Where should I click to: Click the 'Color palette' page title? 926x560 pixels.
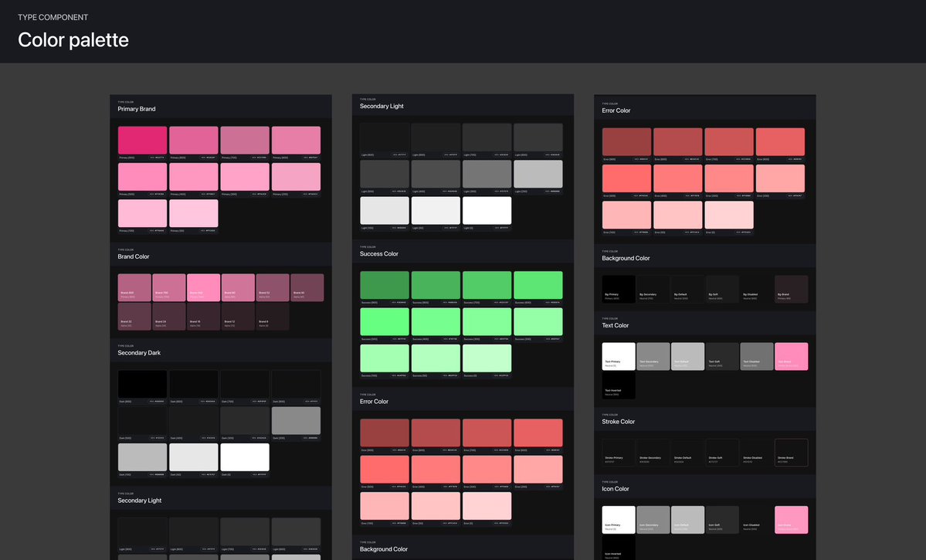click(x=73, y=40)
